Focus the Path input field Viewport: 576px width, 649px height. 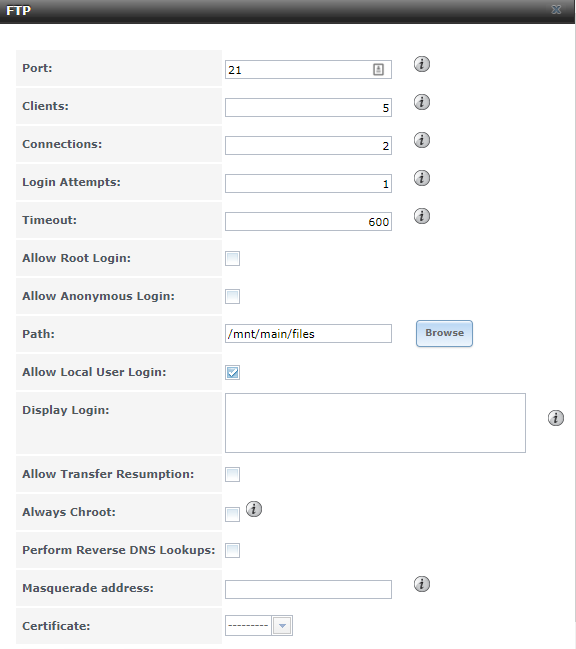[x=308, y=334]
